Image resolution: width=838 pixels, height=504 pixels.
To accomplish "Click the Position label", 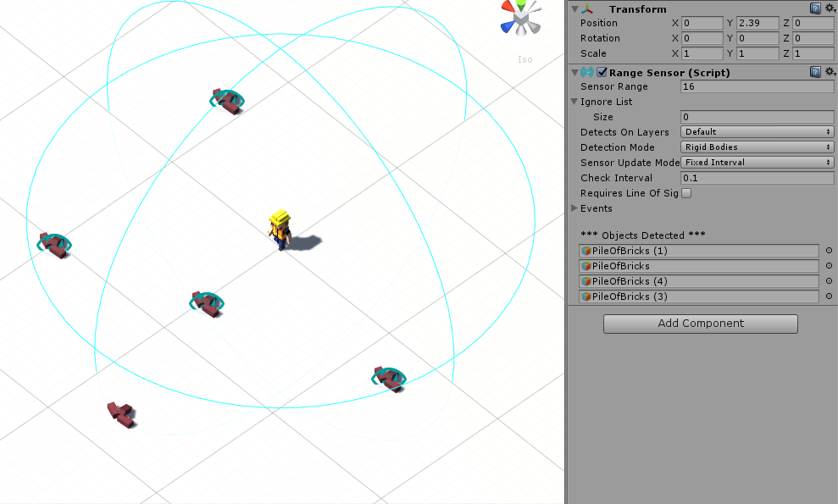I will 598,23.
